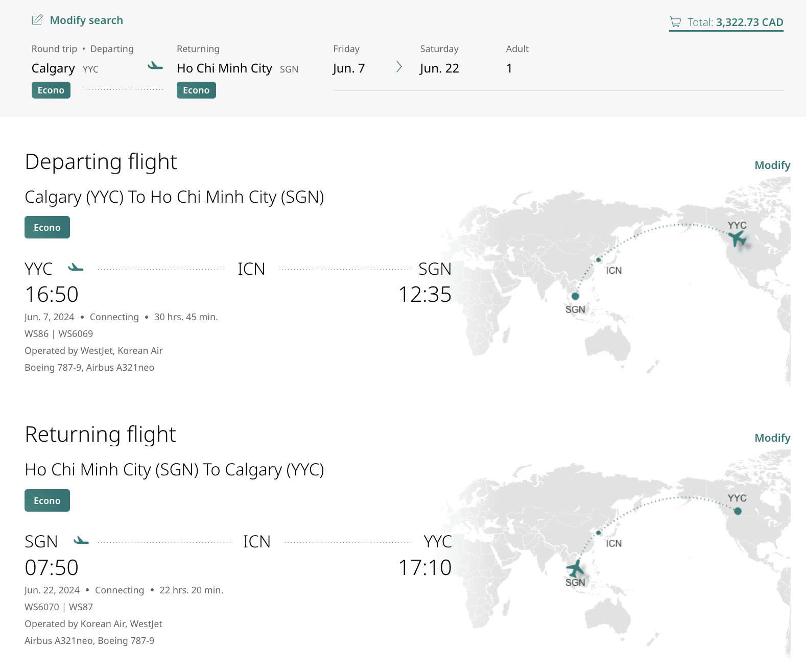Click Modify for the departing flight
The width and height of the screenshot is (806, 672).
[772, 165]
